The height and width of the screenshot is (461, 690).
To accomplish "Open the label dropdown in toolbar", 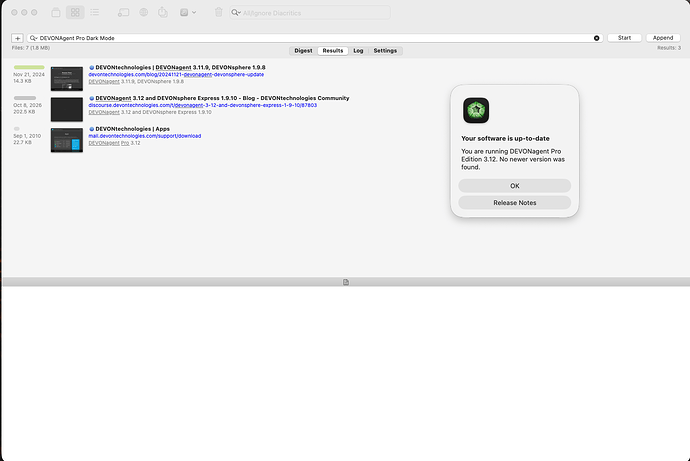I will click(188, 12).
